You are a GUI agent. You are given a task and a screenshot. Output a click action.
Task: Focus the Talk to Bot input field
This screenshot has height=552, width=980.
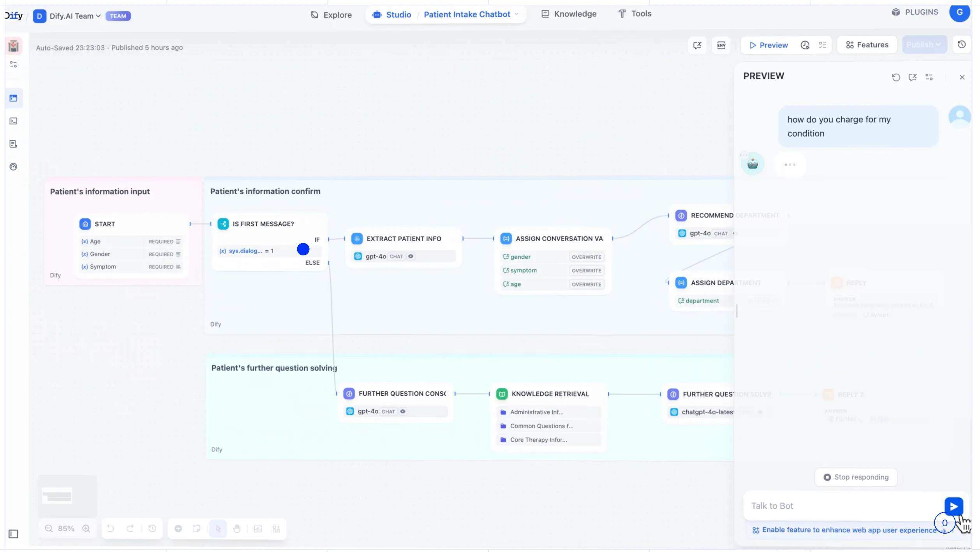tap(844, 506)
